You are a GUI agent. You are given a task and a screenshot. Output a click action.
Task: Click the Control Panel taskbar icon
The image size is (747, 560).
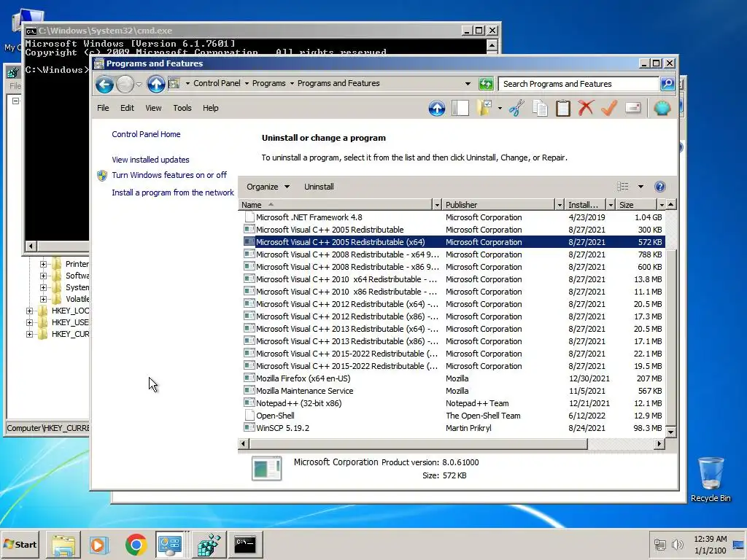coord(170,544)
